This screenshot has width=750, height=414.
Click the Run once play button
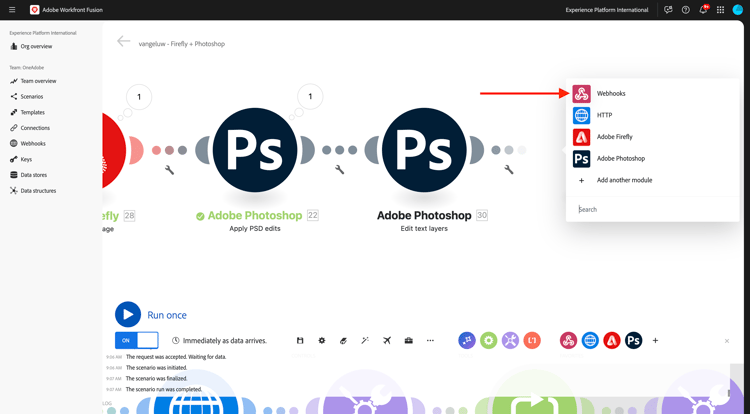[x=128, y=315]
